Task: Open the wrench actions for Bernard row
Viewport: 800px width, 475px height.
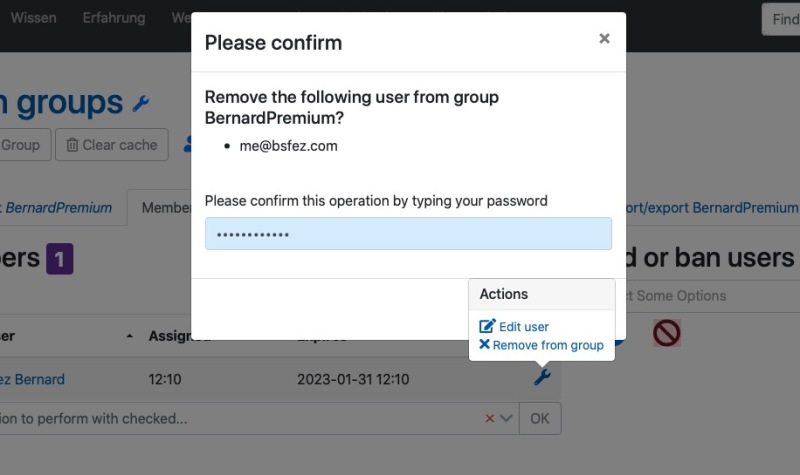Action: pyautogui.click(x=542, y=378)
